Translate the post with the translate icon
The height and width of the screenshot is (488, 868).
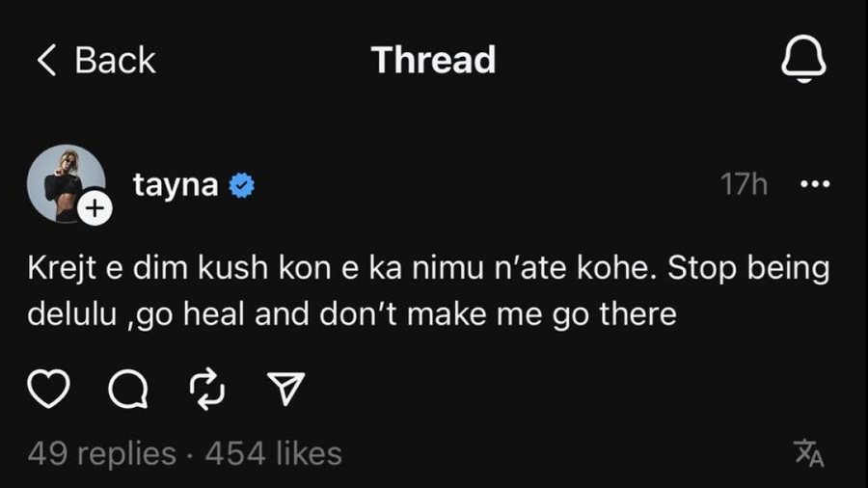(x=808, y=452)
